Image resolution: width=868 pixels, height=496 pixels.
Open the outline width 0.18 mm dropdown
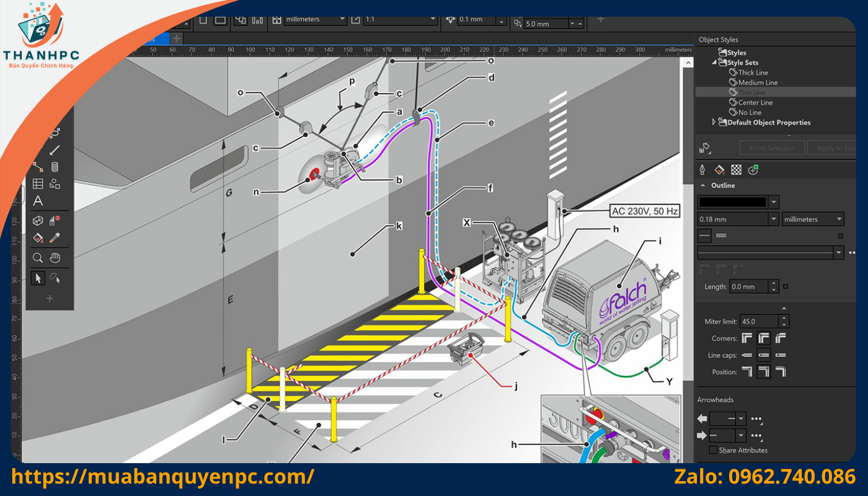773,219
